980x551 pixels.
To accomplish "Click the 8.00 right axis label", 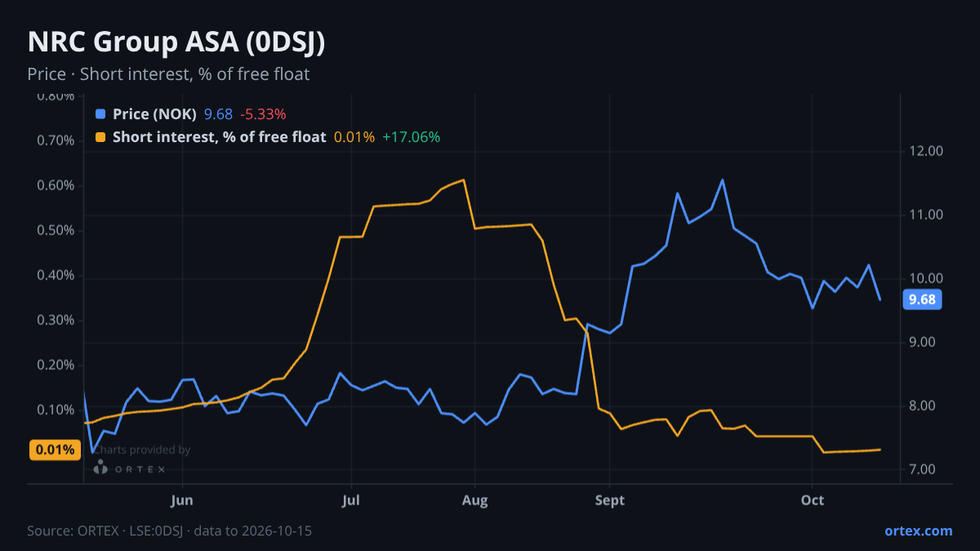I will pyautogui.click(x=922, y=406).
